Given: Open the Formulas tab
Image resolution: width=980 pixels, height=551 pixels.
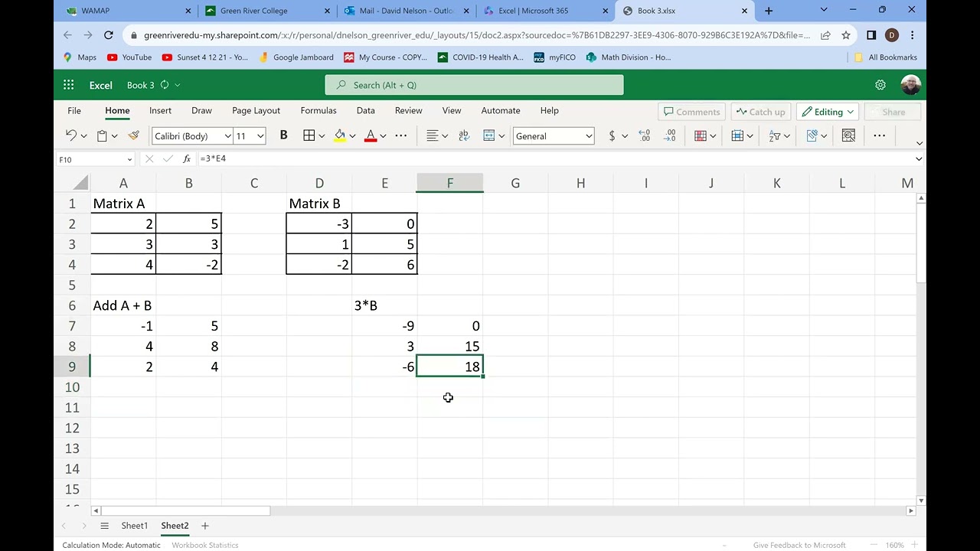Looking at the screenshot, I should pyautogui.click(x=318, y=110).
